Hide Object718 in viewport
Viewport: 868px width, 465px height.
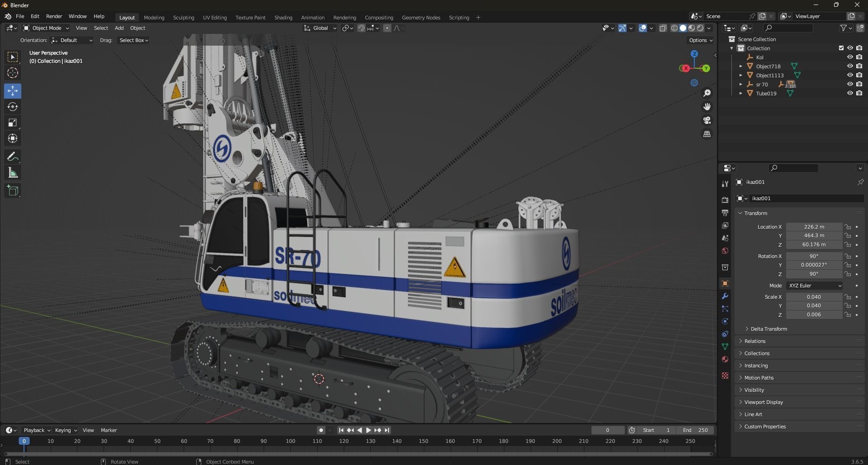(x=850, y=66)
